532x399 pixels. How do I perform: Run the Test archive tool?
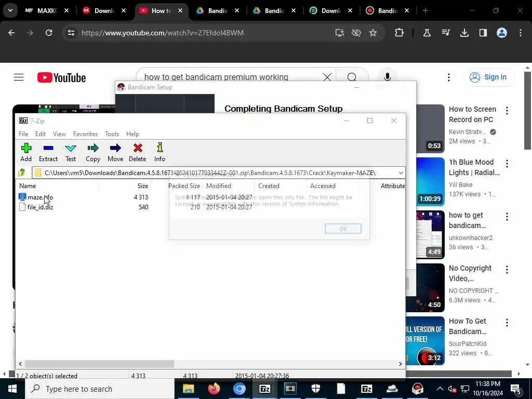pos(71,152)
